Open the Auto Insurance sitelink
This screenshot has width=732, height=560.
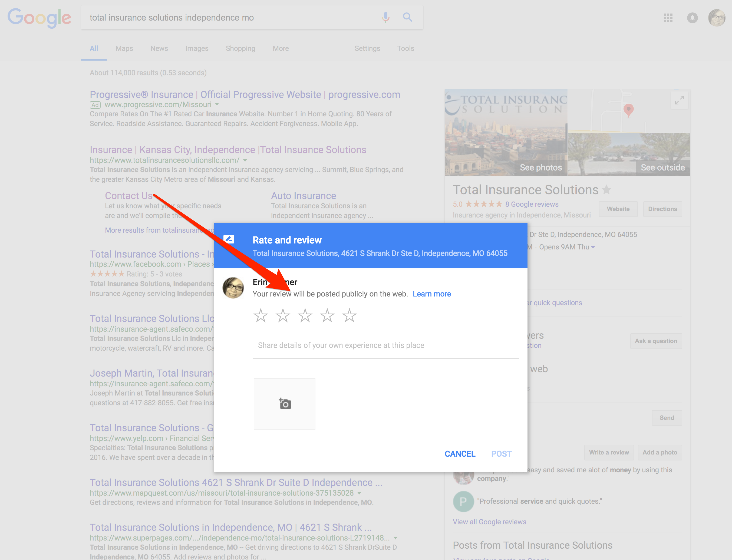303,196
